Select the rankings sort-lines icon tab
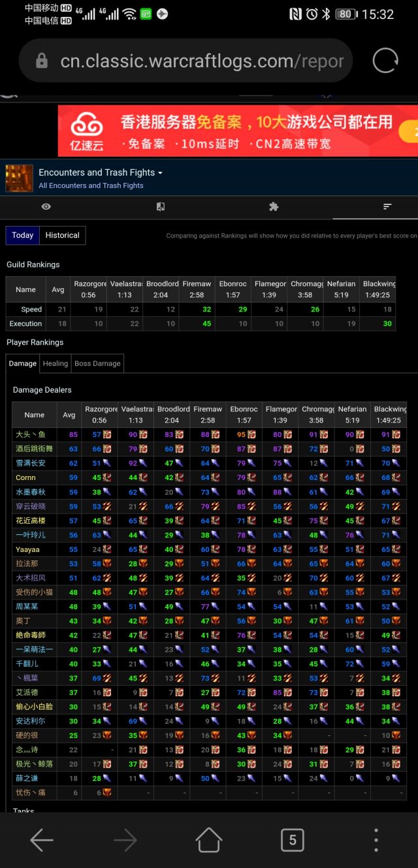 (387, 206)
